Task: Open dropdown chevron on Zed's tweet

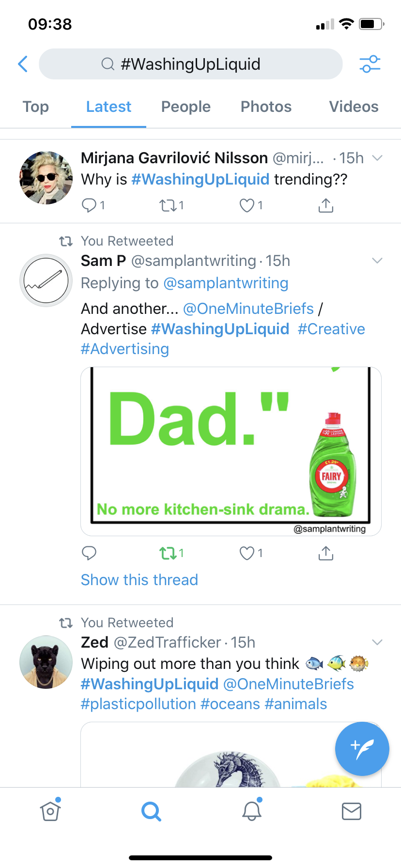Action: [377, 642]
